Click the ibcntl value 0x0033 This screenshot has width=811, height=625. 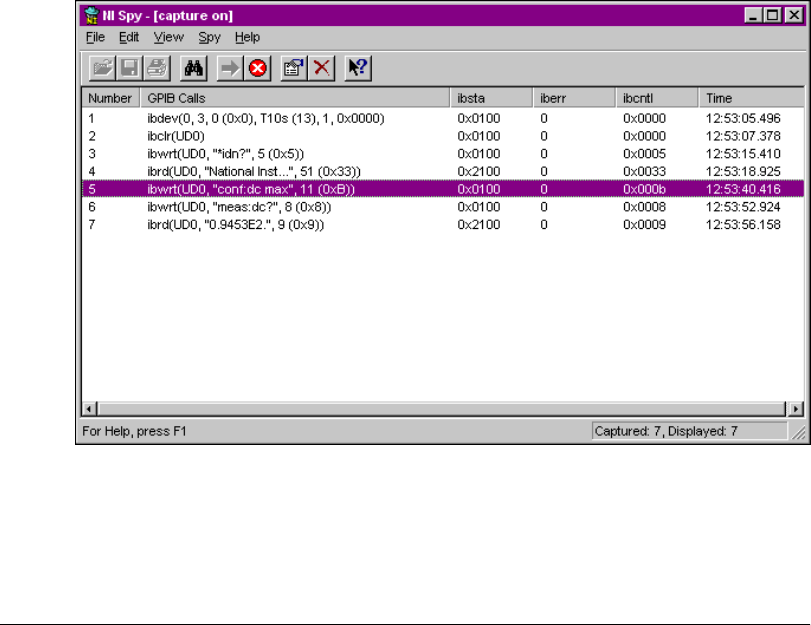[x=644, y=171]
